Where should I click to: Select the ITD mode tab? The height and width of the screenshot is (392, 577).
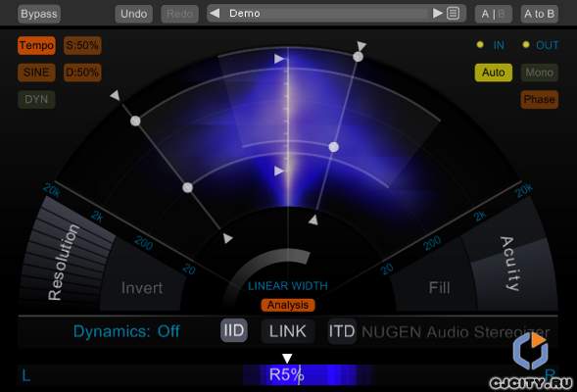(x=342, y=331)
